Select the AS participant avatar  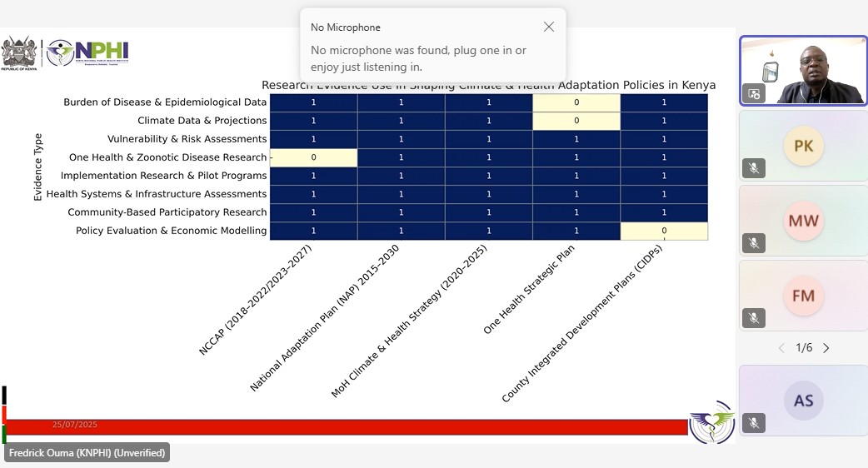[x=803, y=401]
